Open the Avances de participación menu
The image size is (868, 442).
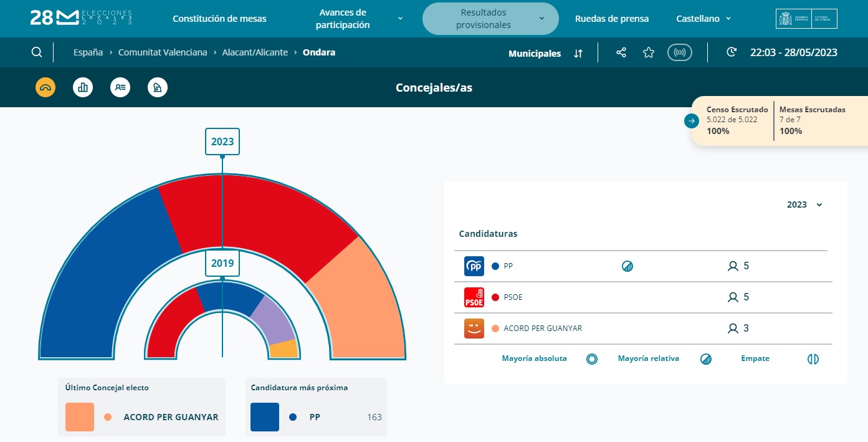point(359,19)
